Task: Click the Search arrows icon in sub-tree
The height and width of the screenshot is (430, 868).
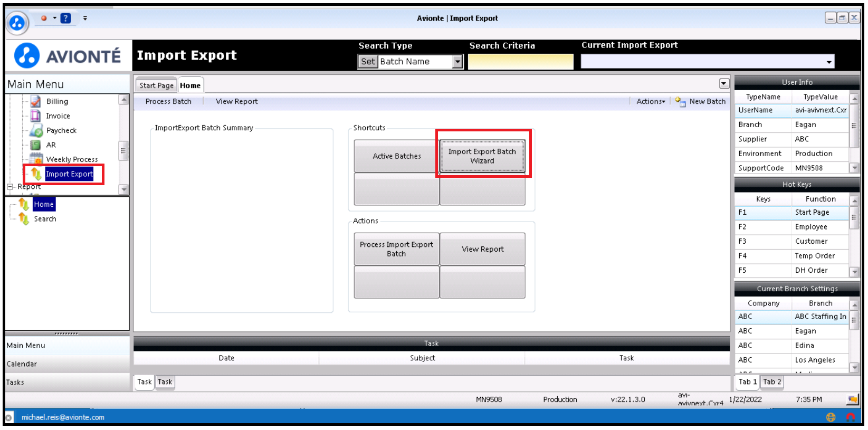Action: point(24,218)
